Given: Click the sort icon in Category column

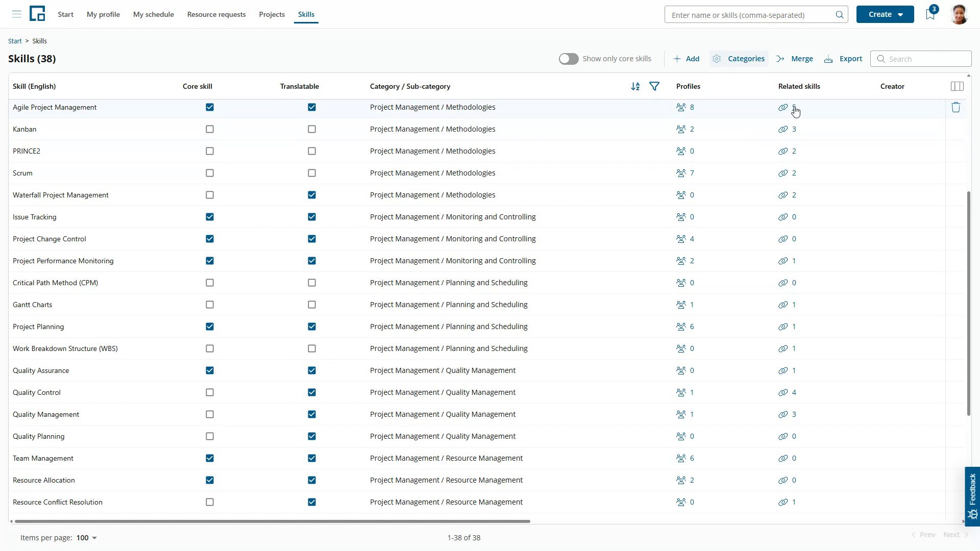Looking at the screenshot, I should [635, 87].
